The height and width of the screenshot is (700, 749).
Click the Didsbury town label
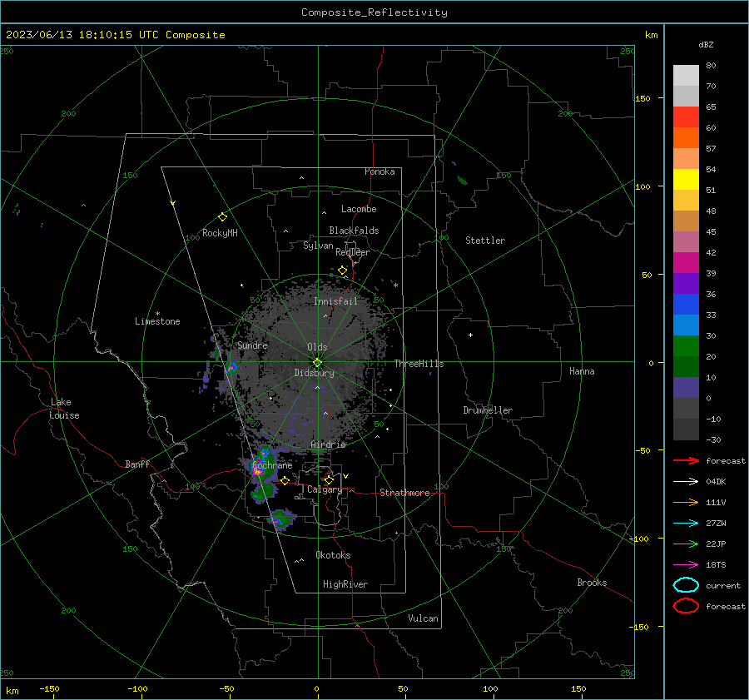coord(314,373)
